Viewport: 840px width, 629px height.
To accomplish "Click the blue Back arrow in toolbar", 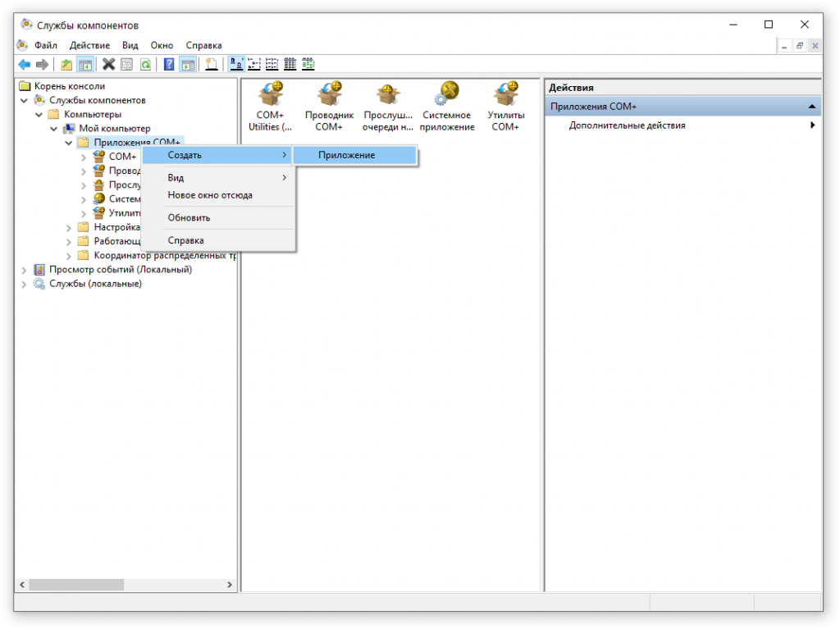I will [25, 65].
